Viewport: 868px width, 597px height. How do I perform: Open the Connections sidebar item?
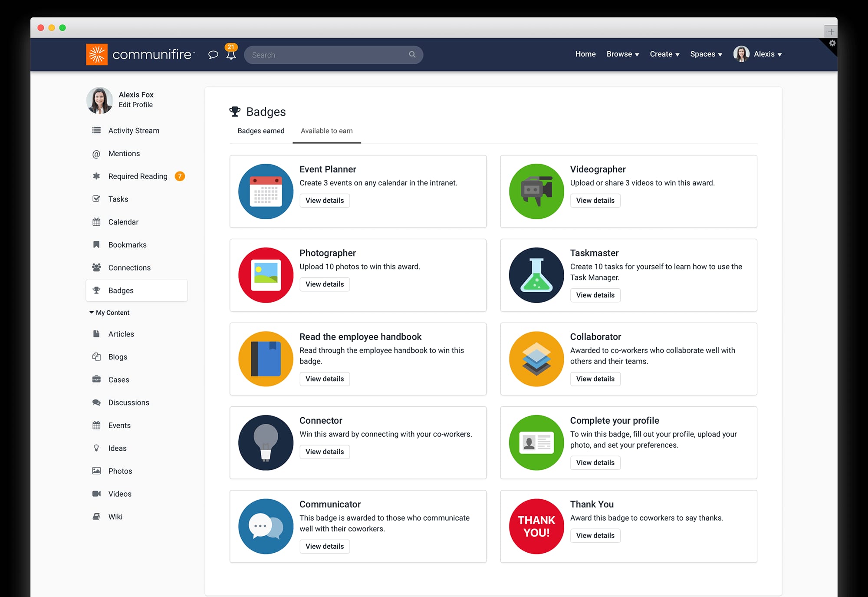tap(129, 267)
